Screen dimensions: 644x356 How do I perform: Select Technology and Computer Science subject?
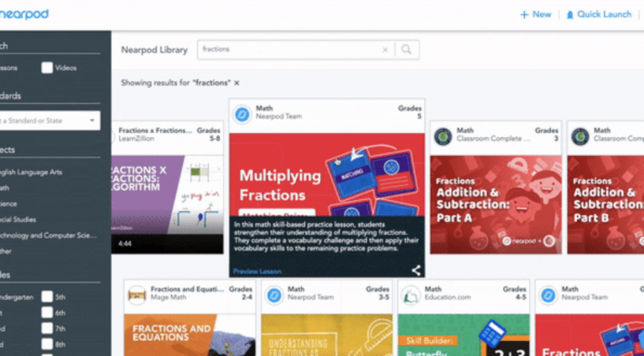(x=49, y=235)
